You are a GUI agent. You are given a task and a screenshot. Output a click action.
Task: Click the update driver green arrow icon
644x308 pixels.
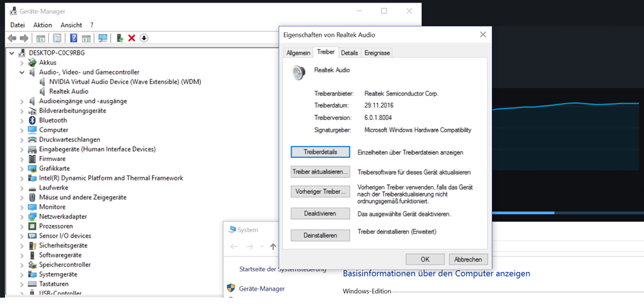(x=120, y=38)
